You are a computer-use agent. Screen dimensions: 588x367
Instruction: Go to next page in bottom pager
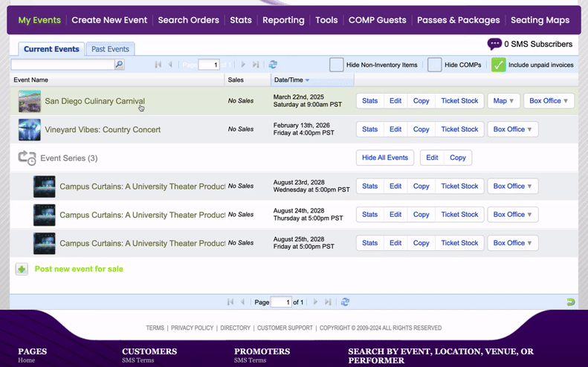pos(315,302)
